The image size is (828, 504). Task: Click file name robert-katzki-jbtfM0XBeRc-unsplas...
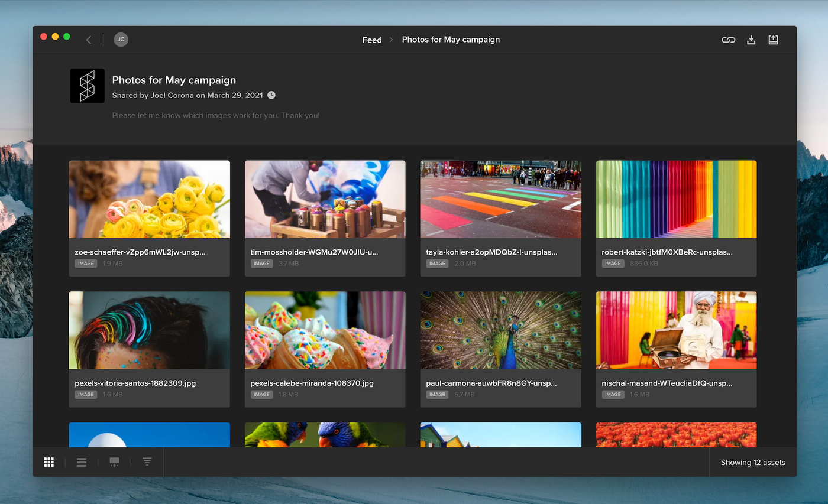click(667, 252)
